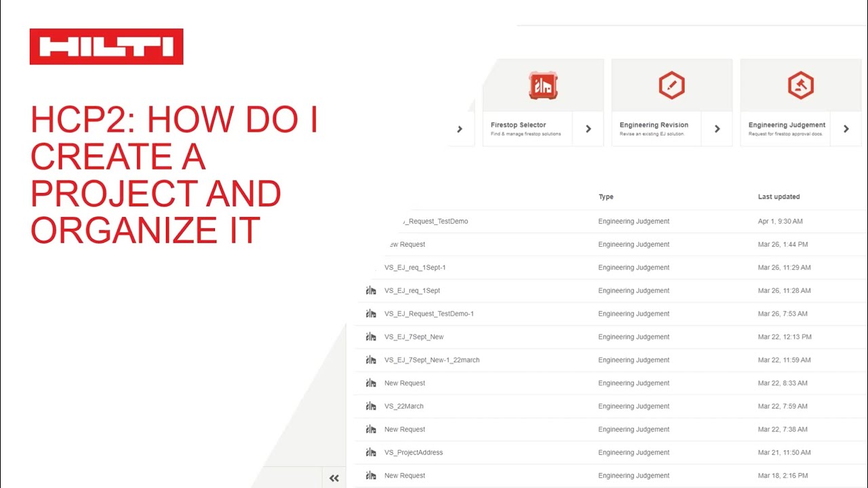Click partially hidden arrow left of Firestop Selector
Screen dimensions: 868x488
pos(460,129)
